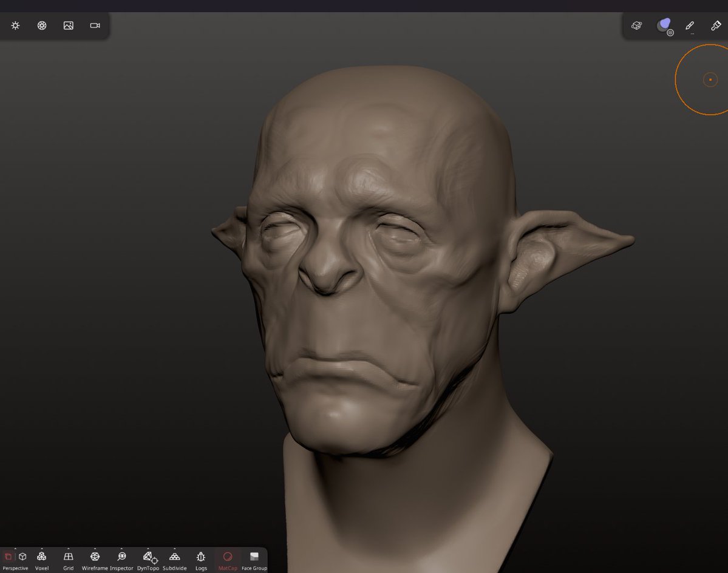The height and width of the screenshot is (573, 728).
Task: Open the Subdivide tool
Action: click(x=175, y=560)
